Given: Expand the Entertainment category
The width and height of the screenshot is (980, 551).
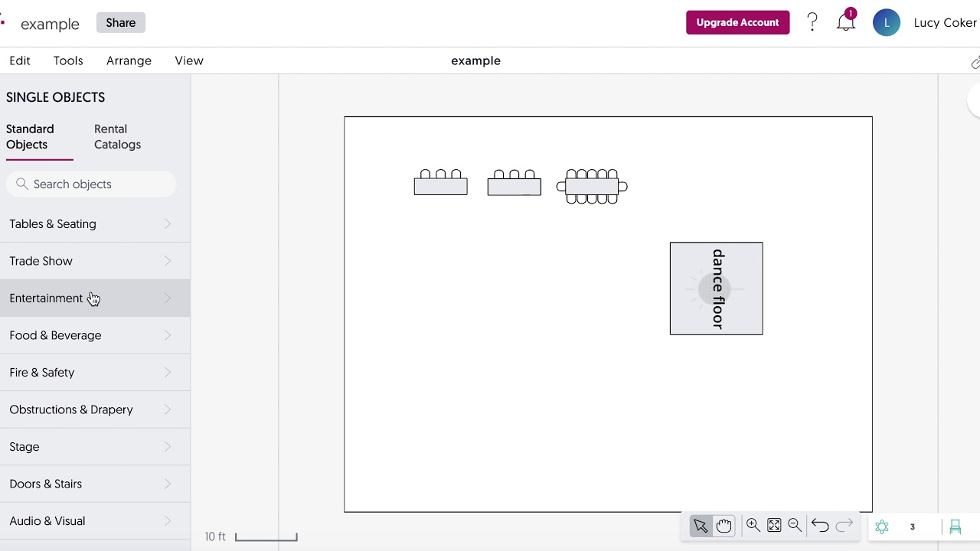Looking at the screenshot, I should (x=95, y=298).
